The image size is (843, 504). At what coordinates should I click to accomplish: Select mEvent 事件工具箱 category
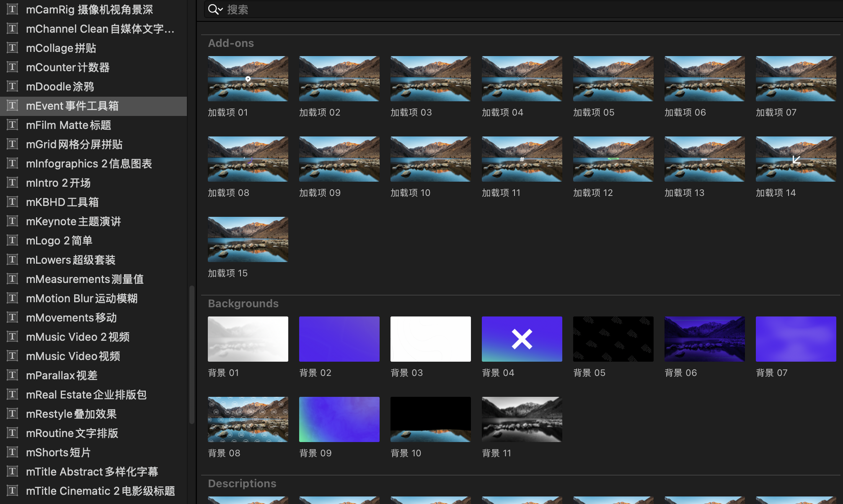(93, 106)
